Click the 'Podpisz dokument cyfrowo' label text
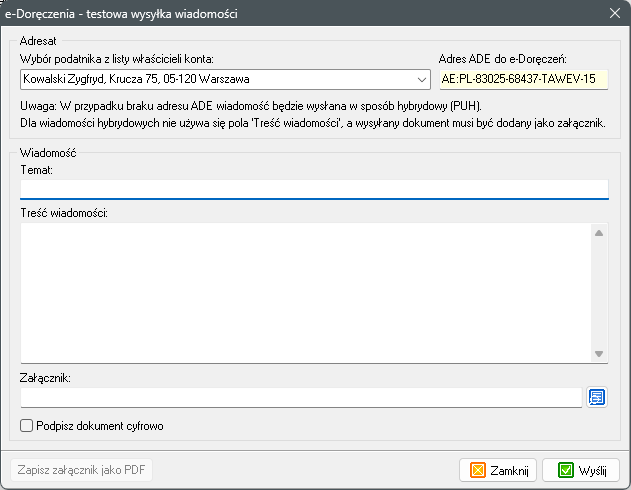 click(98, 426)
